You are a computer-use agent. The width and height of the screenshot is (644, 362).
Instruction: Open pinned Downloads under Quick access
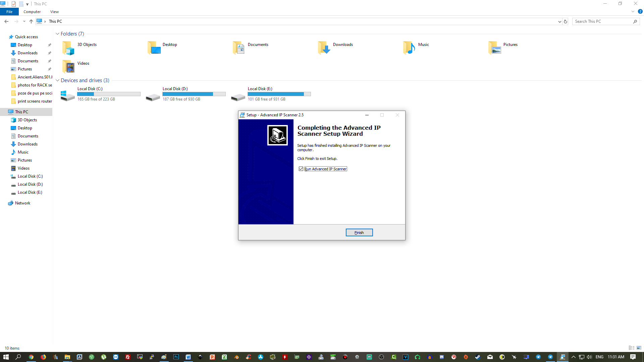pyautogui.click(x=28, y=53)
